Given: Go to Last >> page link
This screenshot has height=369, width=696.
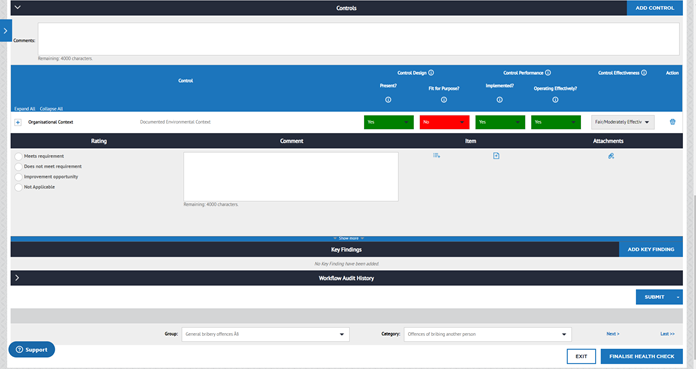Looking at the screenshot, I should [667, 334].
